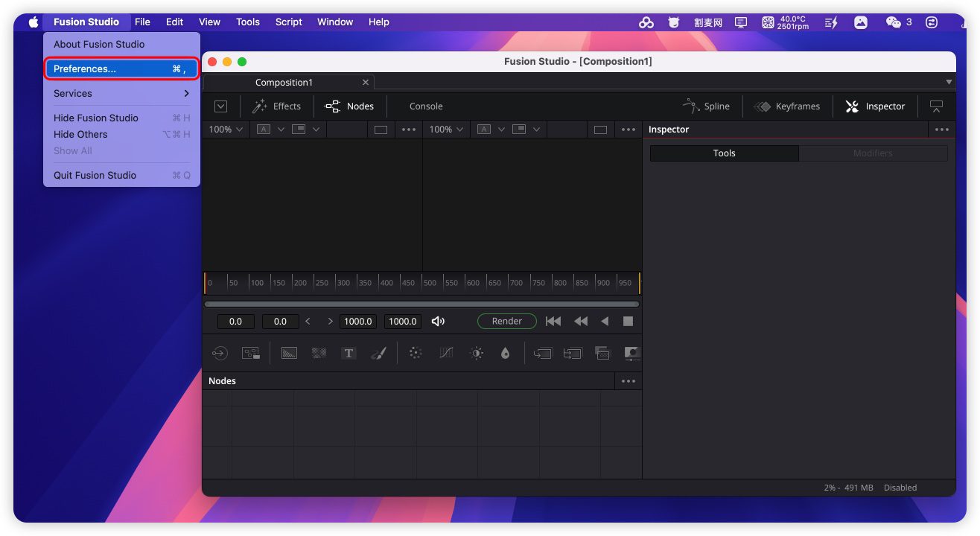Toggle the Keyframes panel
This screenshot has width=980, height=536.
[786, 106]
